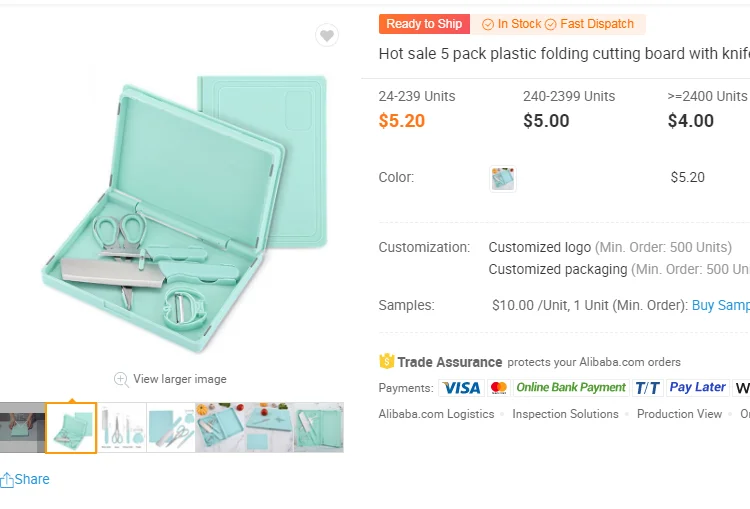The width and height of the screenshot is (750, 509).
Task: Open the Buy Samples link
Action: [720, 305]
